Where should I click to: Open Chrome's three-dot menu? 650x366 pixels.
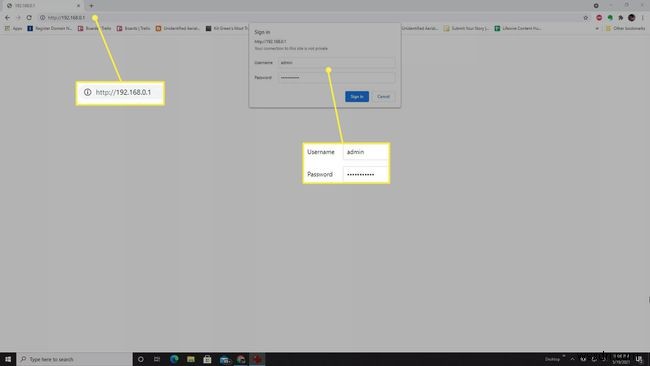(643, 18)
